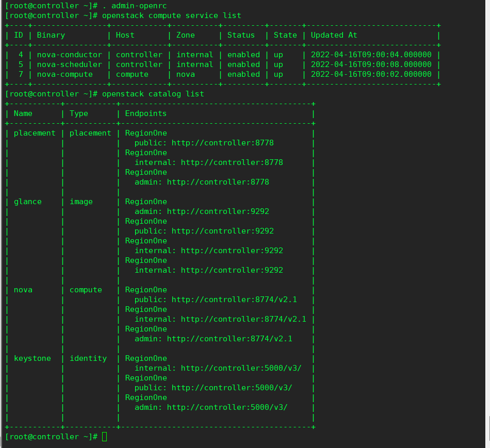Click zone 'nova' in nova-compute row

[185, 74]
